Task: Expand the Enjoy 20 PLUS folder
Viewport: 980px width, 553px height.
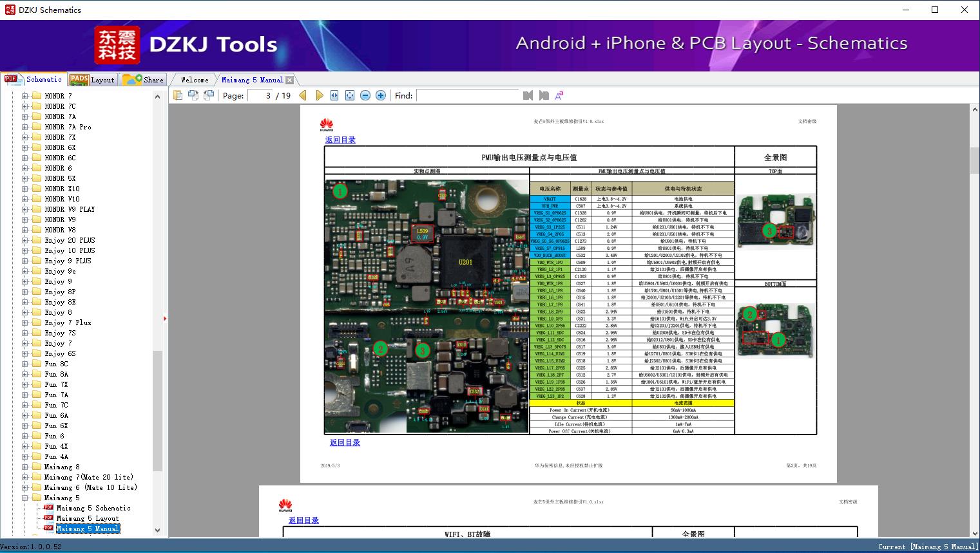Action: [x=25, y=240]
